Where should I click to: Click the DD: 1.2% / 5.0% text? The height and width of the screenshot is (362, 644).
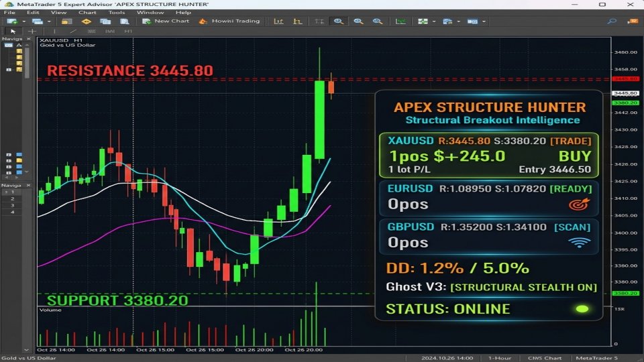[458, 268]
